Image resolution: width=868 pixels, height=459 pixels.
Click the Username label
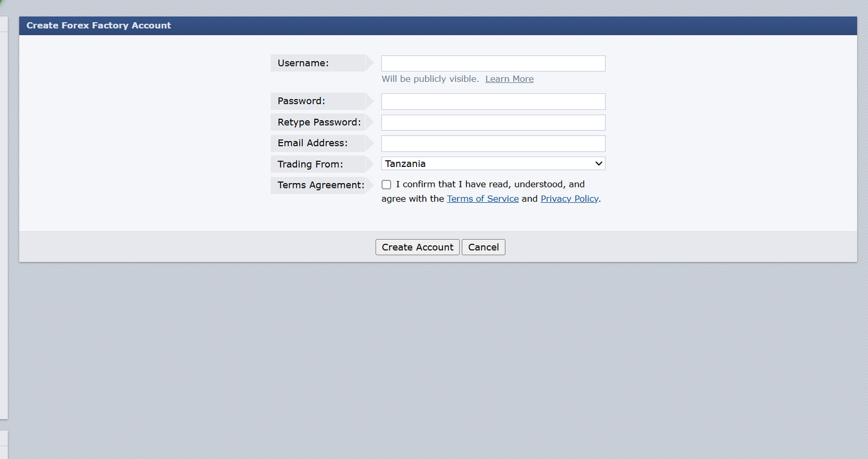click(x=303, y=63)
